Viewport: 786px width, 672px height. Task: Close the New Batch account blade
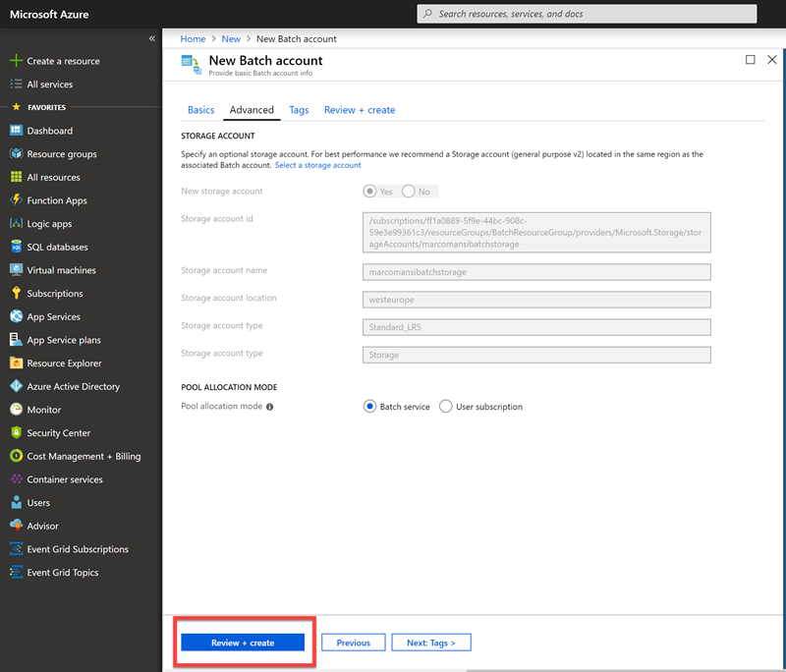click(772, 60)
